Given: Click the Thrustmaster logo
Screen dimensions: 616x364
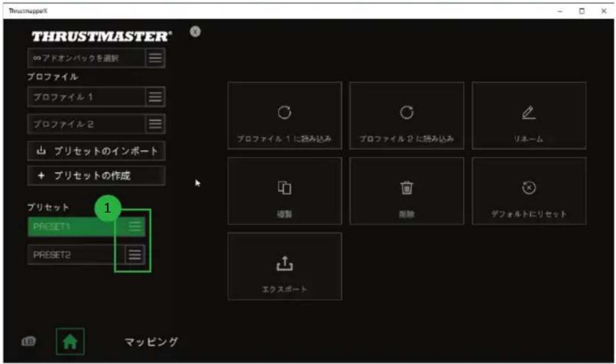Looking at the screenshot, I should 102,36.
